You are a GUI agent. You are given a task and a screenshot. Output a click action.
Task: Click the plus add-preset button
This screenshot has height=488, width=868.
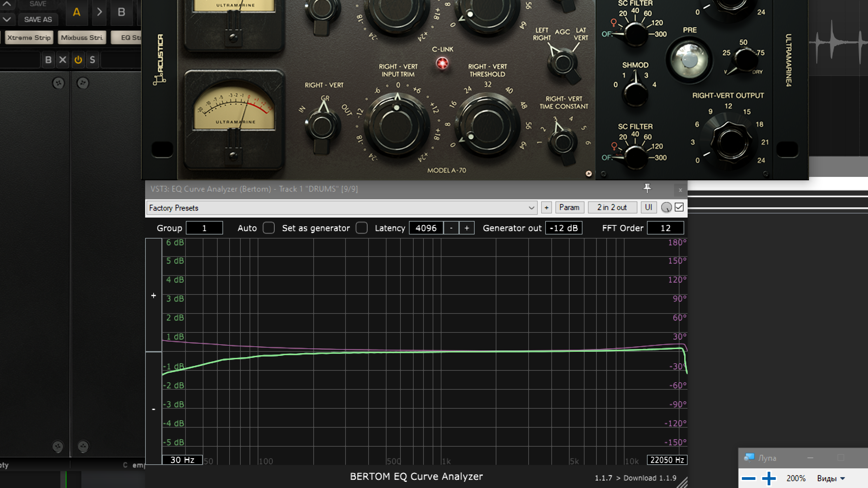click(x=546, y=207)
